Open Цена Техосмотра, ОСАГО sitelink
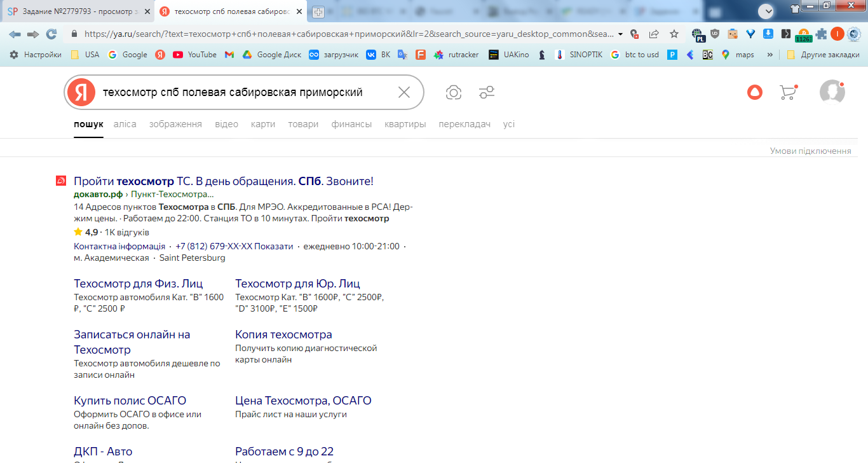 pos(303,401)
